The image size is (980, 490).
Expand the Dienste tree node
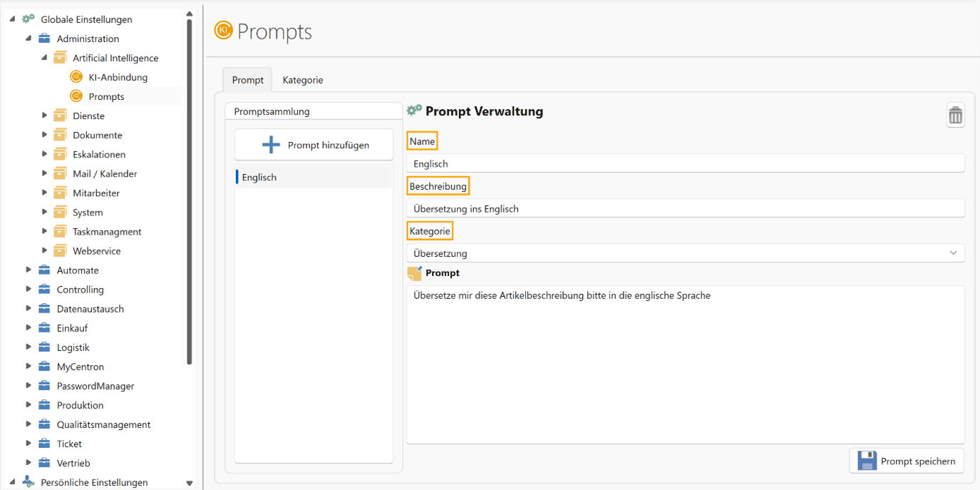(x=44, y=116)
